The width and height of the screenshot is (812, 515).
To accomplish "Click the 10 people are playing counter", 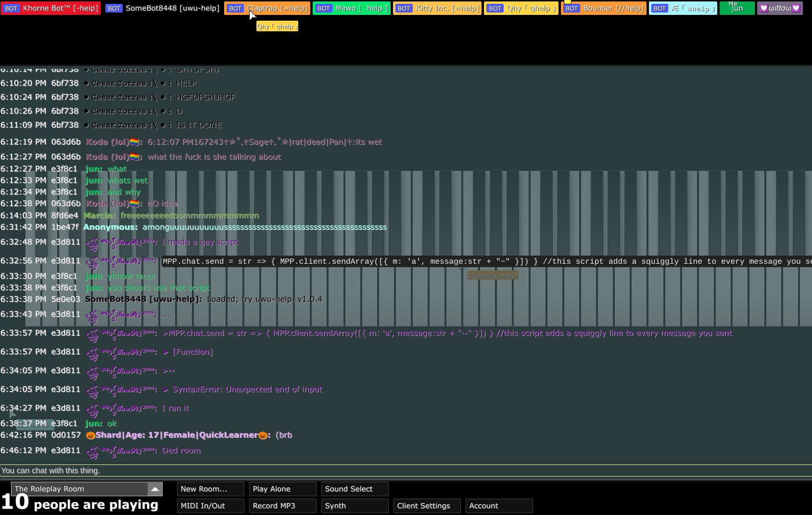I will point(80,503).
